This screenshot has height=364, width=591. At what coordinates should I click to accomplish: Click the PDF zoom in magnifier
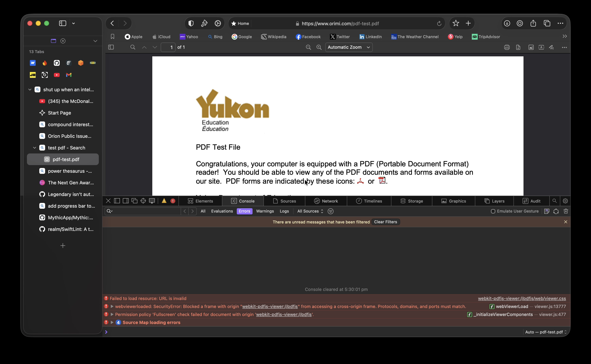pyautogui.click(x=319, y=47)
